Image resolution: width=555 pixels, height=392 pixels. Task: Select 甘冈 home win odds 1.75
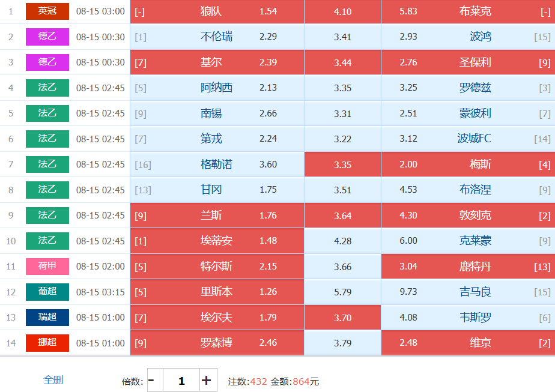point(217,190)
